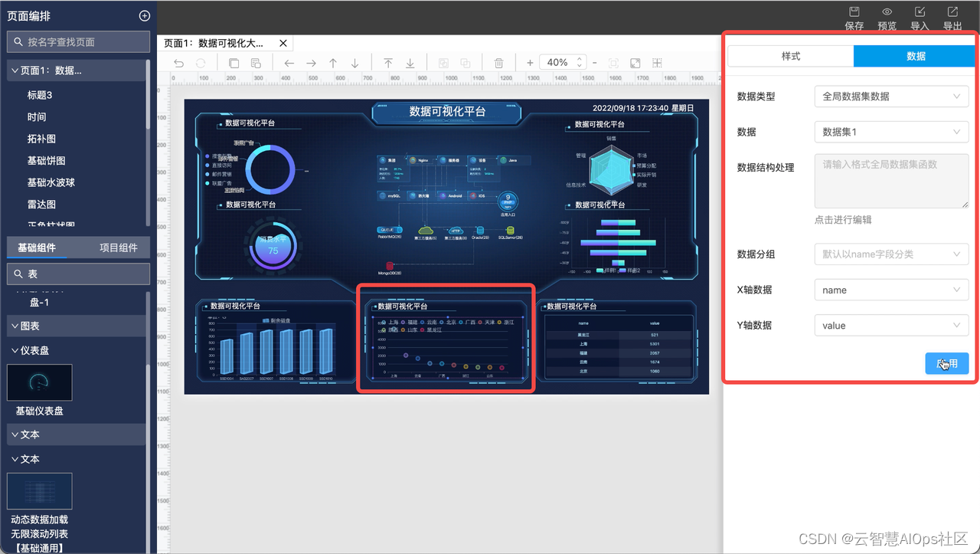
Task: Switch to the 基础组件 tab
Action: pos(37,247)
